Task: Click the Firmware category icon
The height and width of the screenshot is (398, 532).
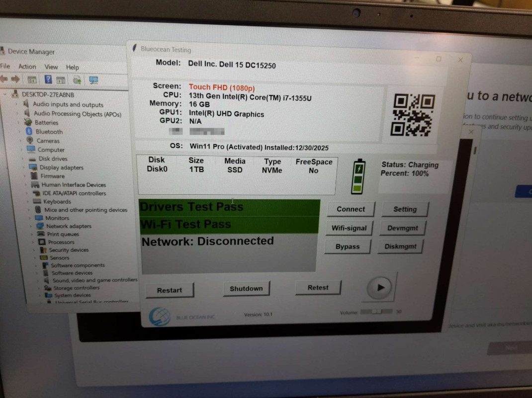Action: click(34, 175)
